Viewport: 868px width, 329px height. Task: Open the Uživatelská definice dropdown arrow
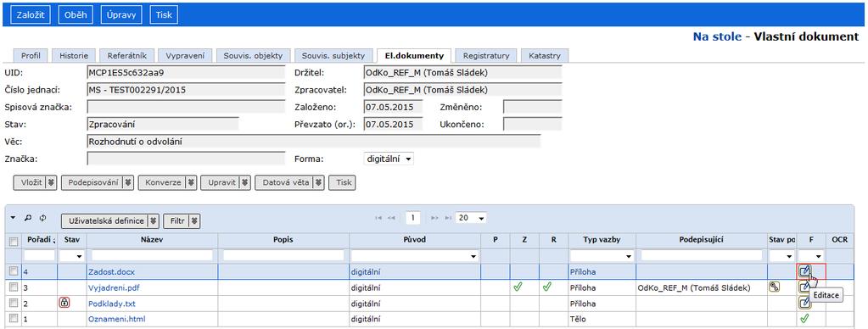pyautogui.click(x=154, y=221)
